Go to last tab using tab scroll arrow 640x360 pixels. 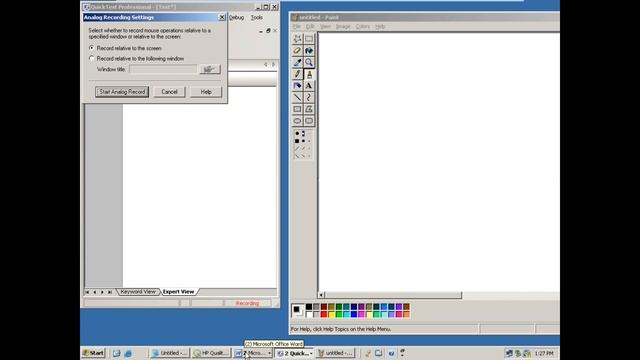pyautogui.click(x=110, y=292)
